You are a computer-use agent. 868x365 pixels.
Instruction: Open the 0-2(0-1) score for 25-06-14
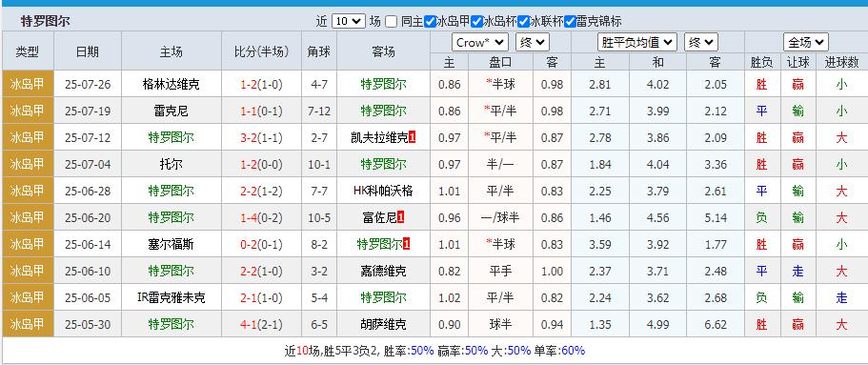point(261,244)
